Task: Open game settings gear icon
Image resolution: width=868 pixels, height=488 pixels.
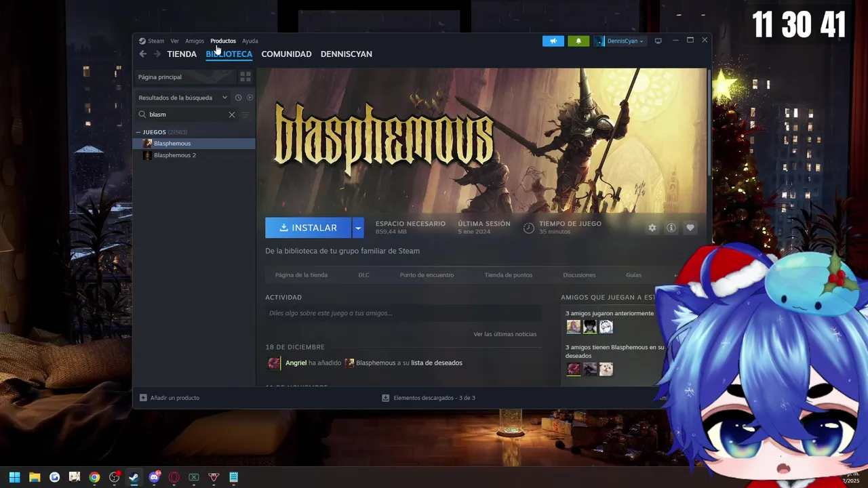Action: click(x=652, y=228)
